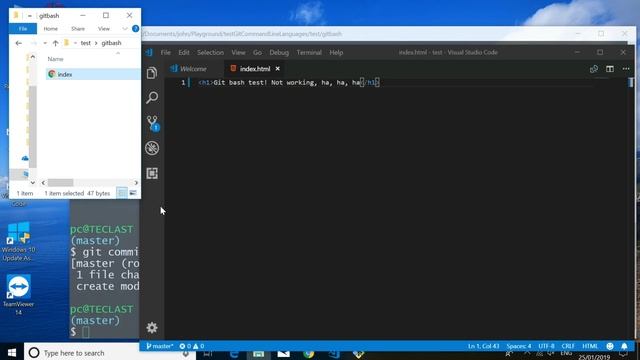Image resolution: width=640 pixels, height=360 pixels.
Task: Open the Selection menu
Action: point(210,52)
